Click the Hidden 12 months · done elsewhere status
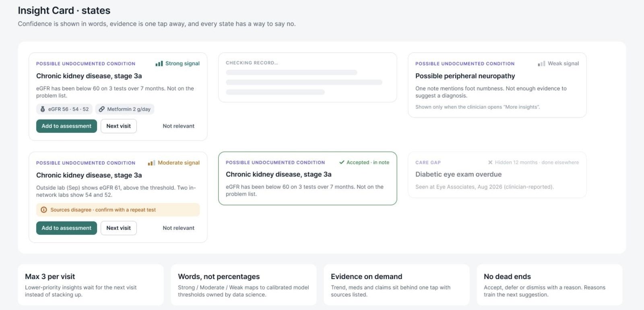The width and height of the screenshot is (644, 310). point(537,163)
